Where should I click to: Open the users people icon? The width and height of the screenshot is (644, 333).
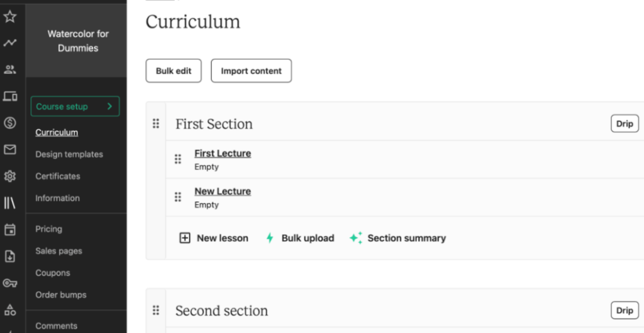coord(10,69)
